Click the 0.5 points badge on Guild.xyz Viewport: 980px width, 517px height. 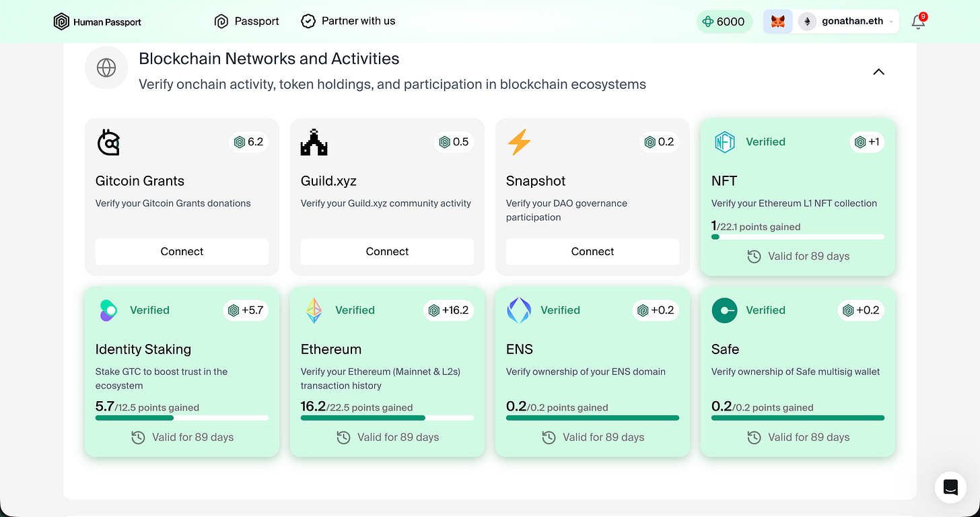coord(454,142)
